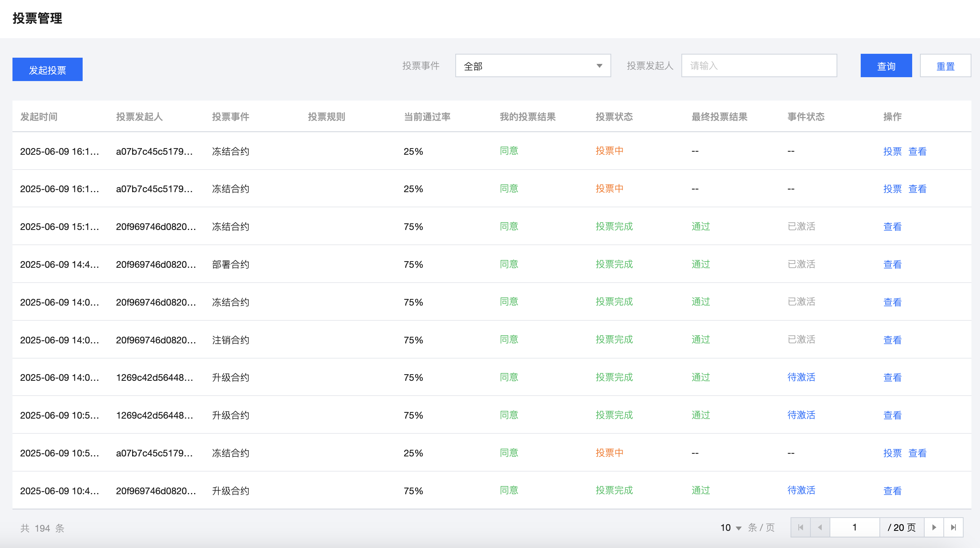Click 查看 in the 15:1… 冻结合约 row

coord(892,226)
